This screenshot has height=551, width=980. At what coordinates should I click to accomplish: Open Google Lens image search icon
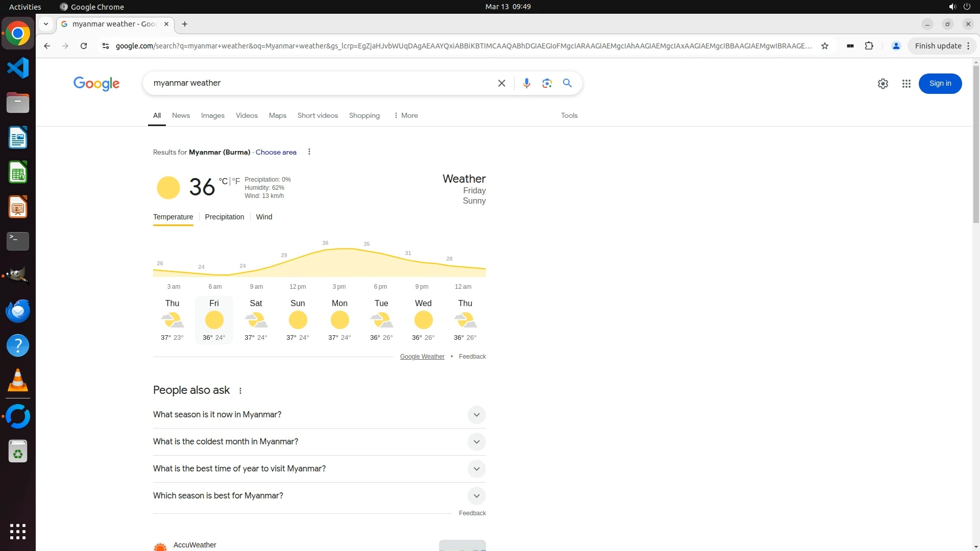[547, 83]
